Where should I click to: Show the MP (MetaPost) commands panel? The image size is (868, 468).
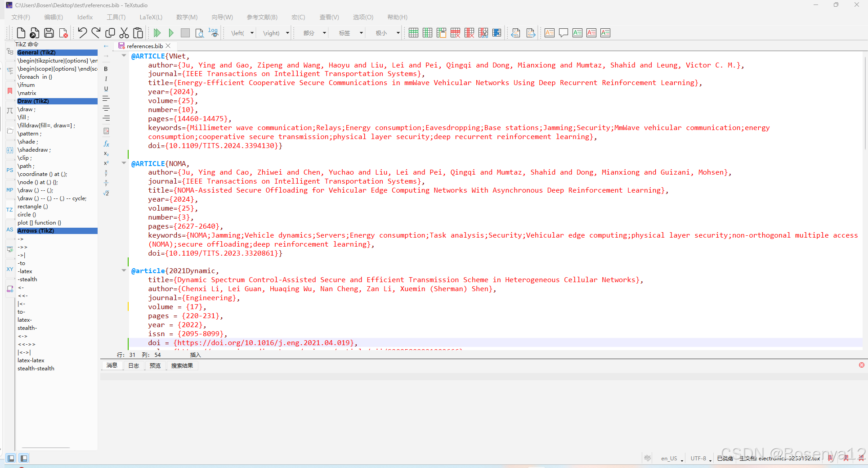10,190
